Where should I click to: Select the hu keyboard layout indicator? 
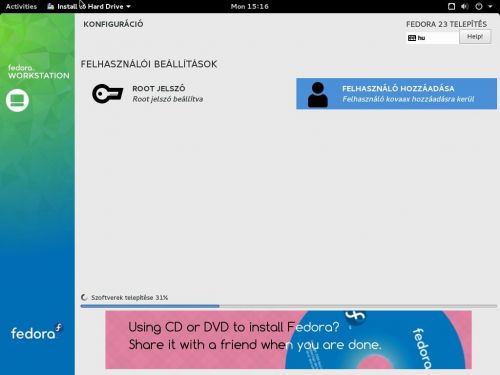pos(432,38)
